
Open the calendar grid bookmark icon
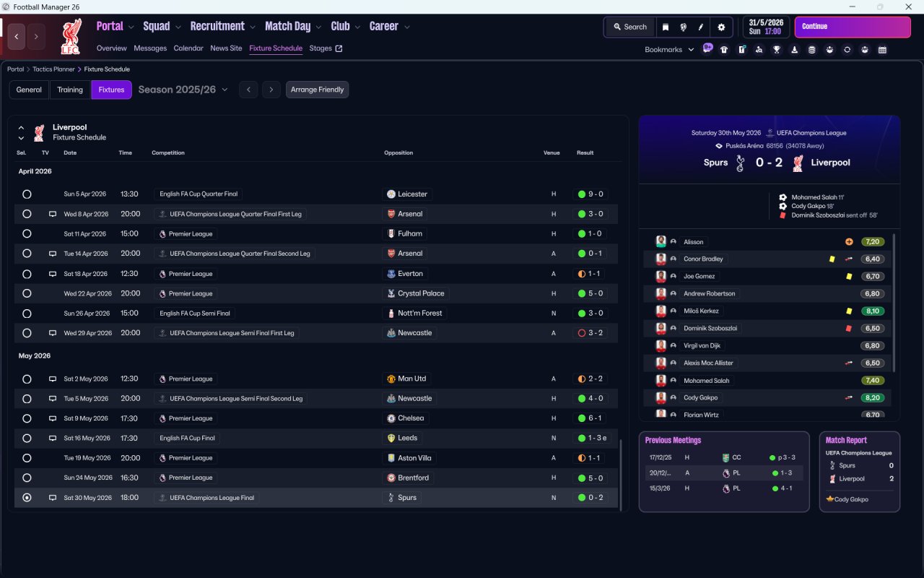coord(882,50)
